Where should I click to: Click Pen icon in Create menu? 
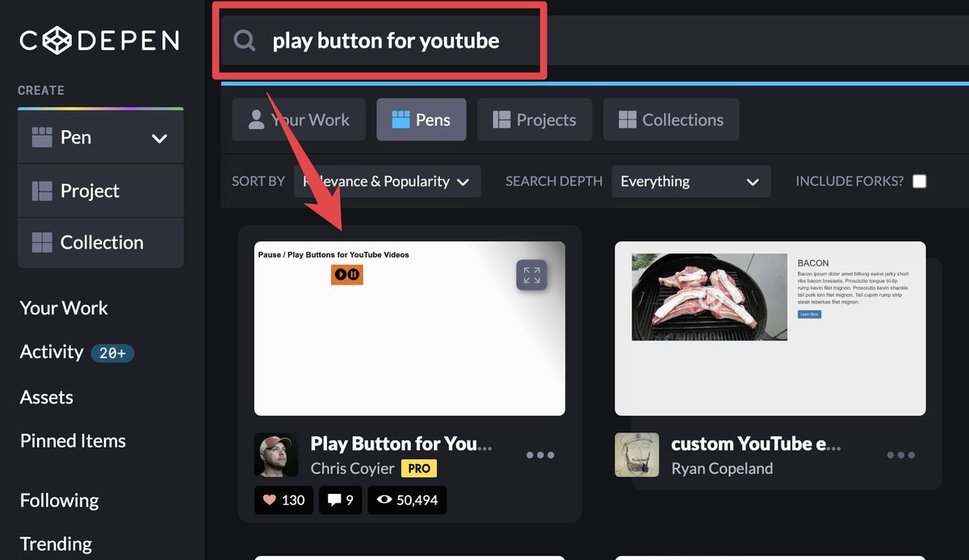click(x=42, y=137)
